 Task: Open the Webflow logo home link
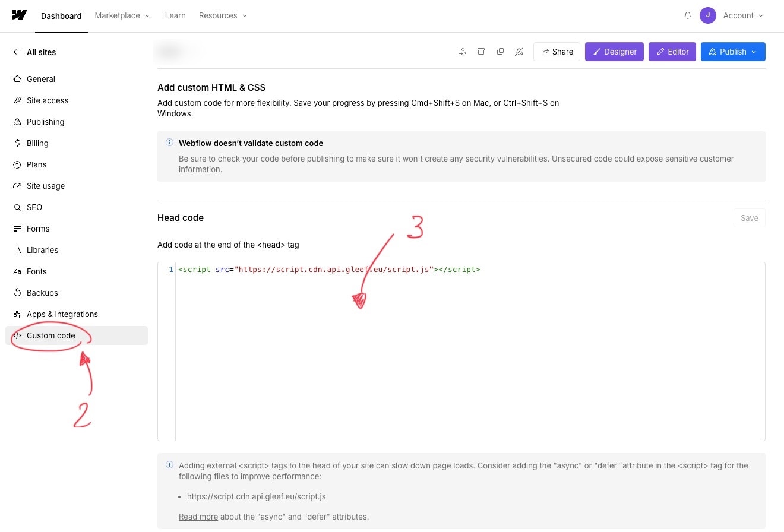(x=19, y=15)
